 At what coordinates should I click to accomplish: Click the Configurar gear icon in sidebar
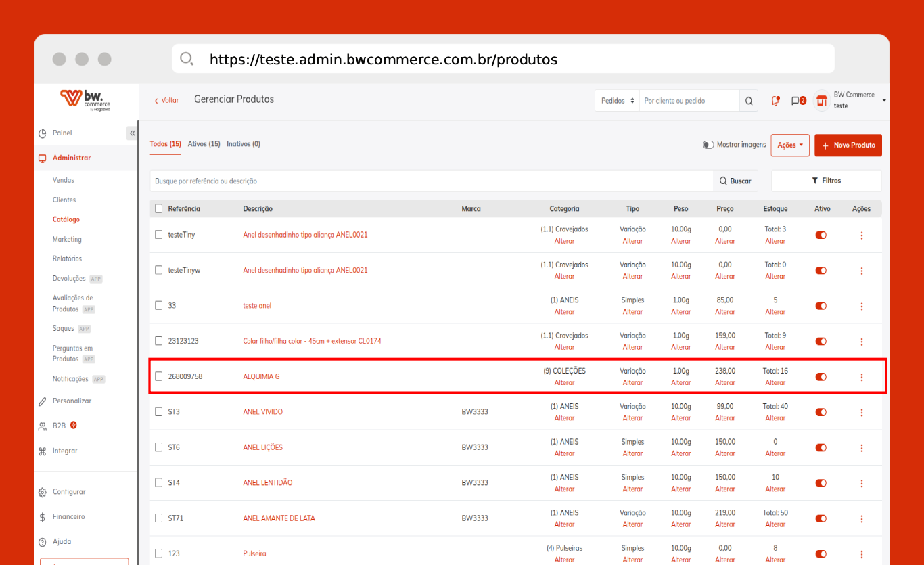point(43,492)
